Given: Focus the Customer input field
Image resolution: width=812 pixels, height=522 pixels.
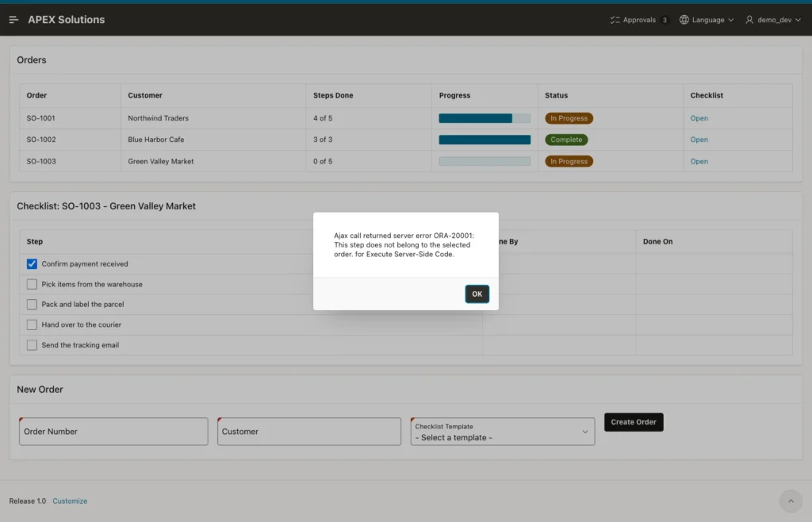Looking at the screenshot, I should [x=309, y=432].
